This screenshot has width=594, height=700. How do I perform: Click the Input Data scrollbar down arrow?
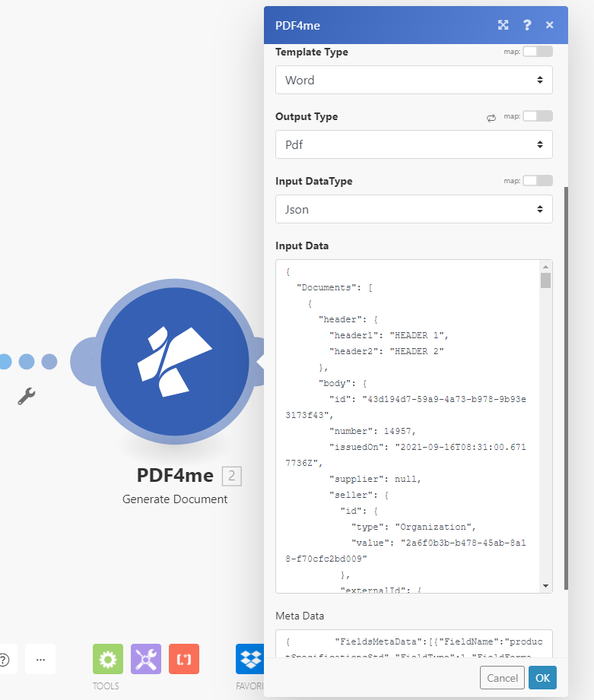[x=545, y=586]
